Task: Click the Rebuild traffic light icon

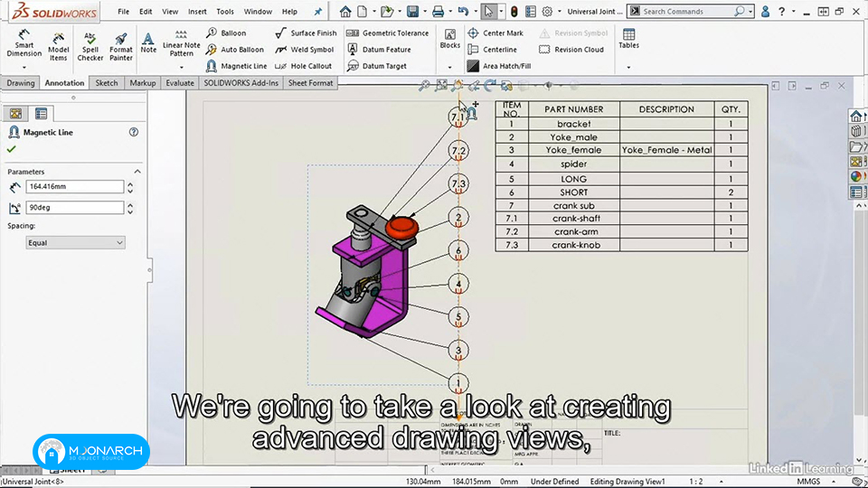Action: coord(514,11)
